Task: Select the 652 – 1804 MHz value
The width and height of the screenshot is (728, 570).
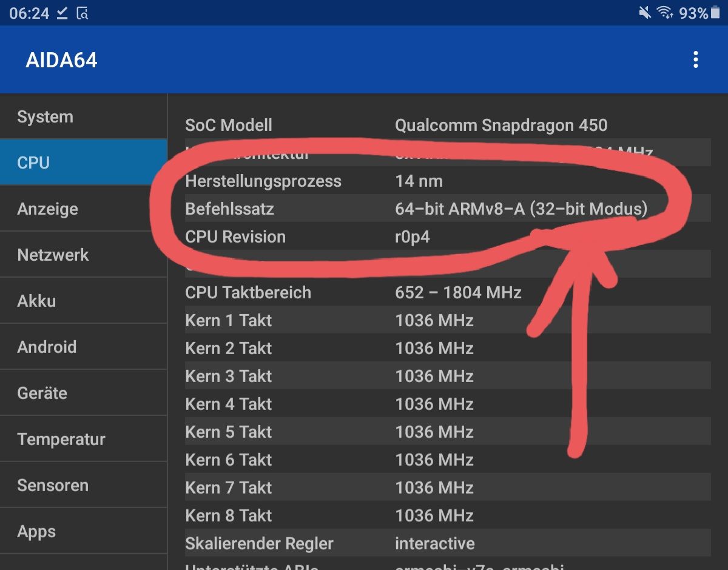Action: pos(458,293)
